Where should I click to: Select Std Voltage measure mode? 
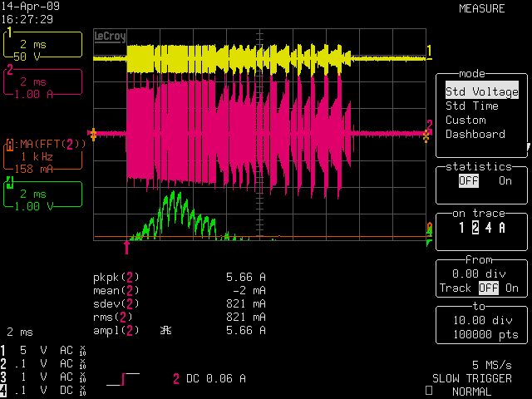(482, 91)
